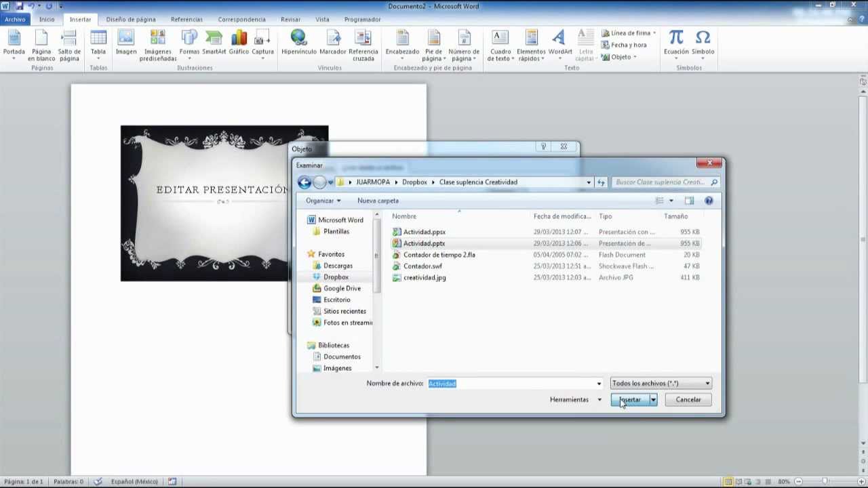Select the file Contador.swf
Screen dimensions: 868x488
422,266
